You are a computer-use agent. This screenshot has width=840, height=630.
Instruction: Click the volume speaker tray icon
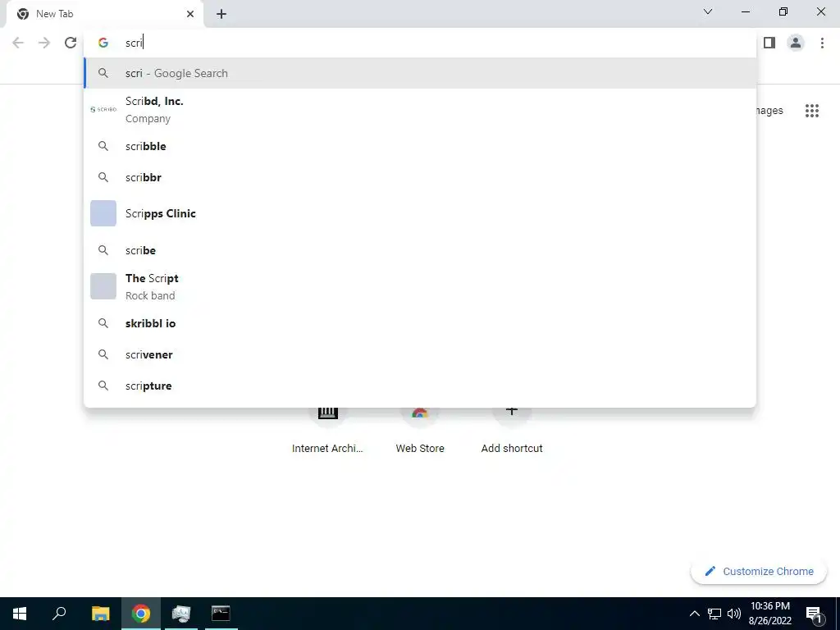(734, 614)
